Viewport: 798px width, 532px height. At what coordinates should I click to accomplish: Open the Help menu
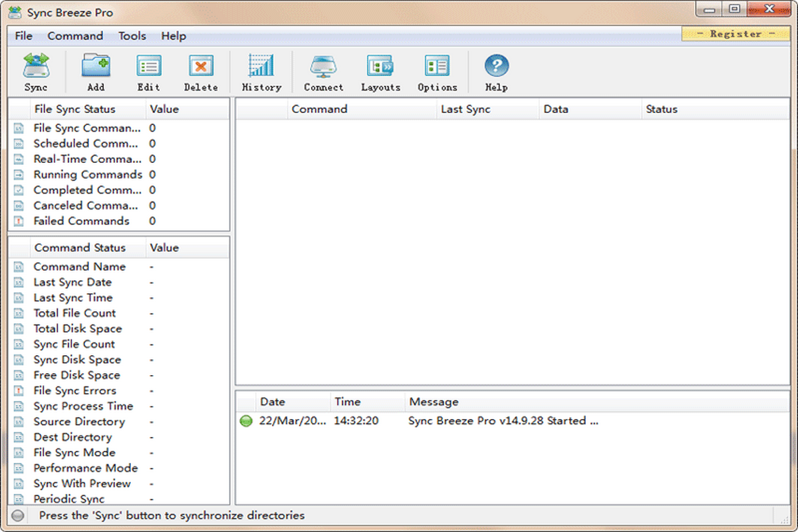point(174,36)
